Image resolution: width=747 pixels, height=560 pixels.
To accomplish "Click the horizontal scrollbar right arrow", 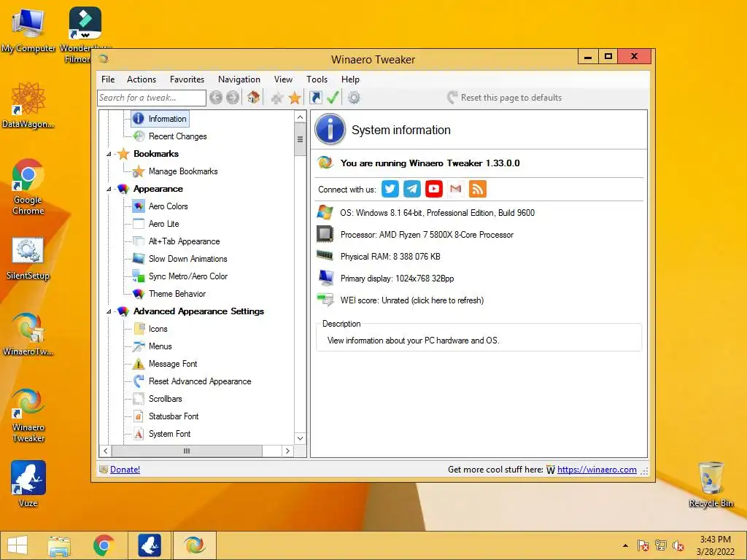I will (287, 451).
